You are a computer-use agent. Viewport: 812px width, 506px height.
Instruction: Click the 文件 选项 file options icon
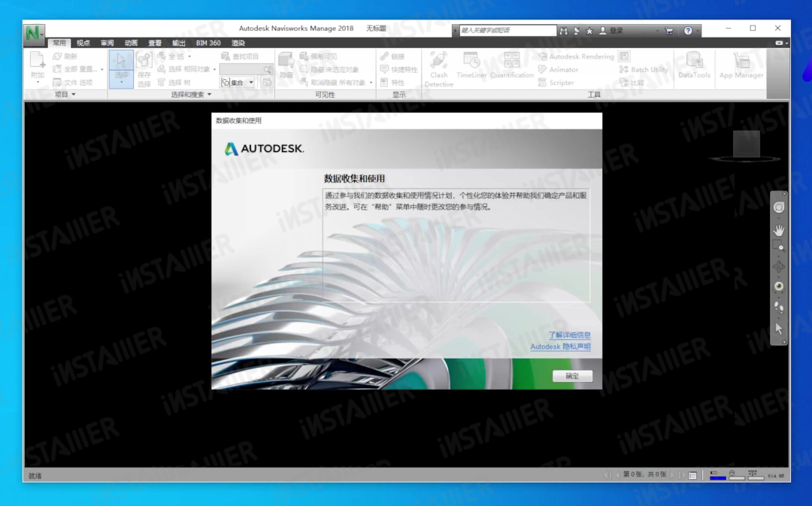[57, 83]
